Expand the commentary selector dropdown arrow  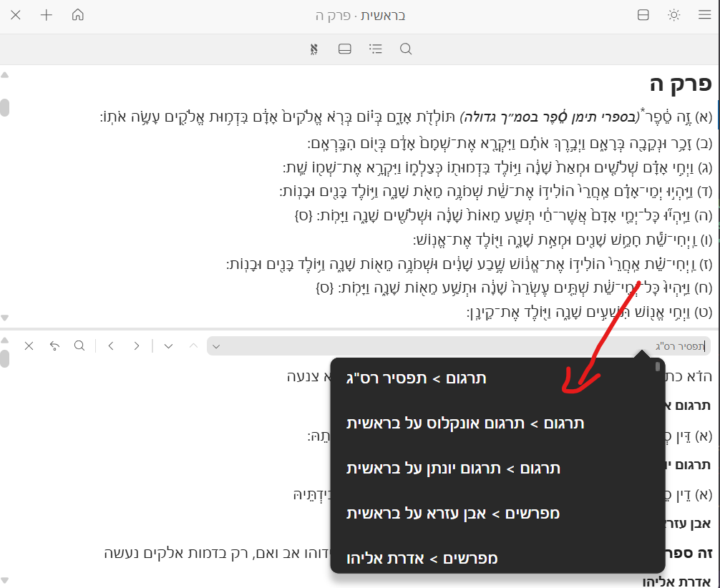coord(217,346)
